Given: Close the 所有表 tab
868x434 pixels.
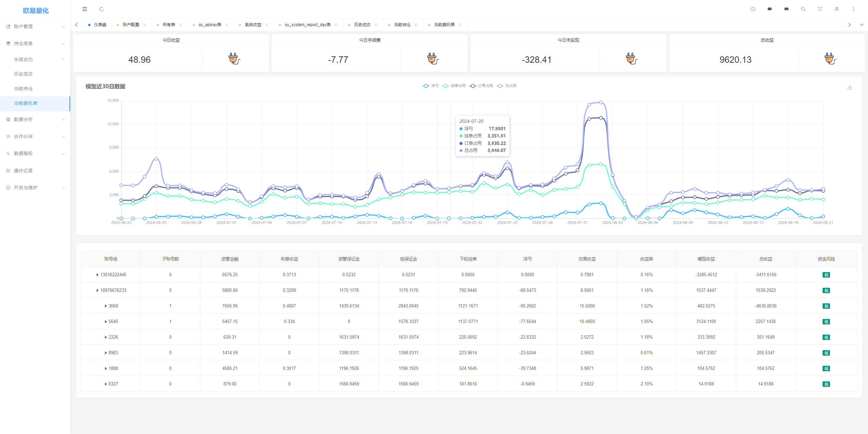Looking at the screenshot, I should tap(180, 25).
